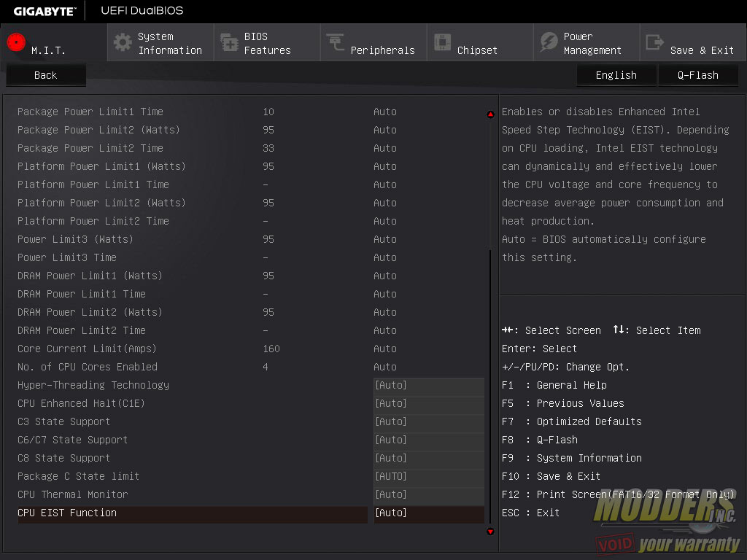Viewport: 747px width, 560px height.
Task: Open C8 State Support [Auto] option
Action: point(429,458)
